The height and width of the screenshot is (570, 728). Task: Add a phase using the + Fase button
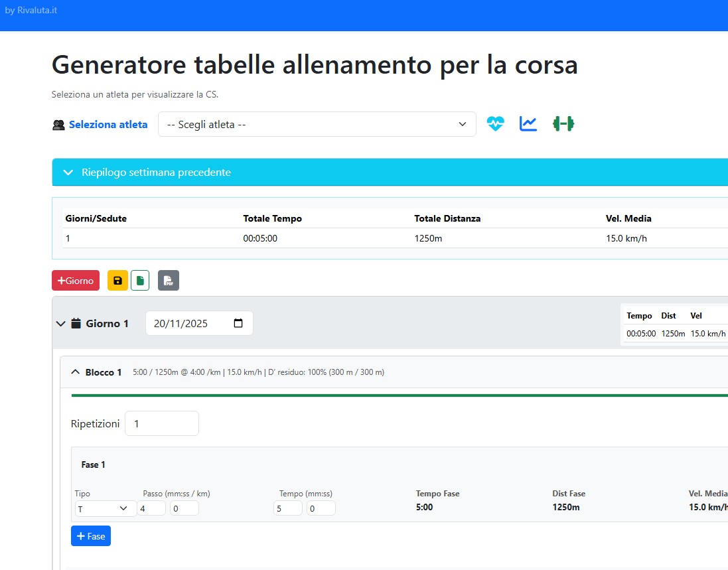coord(90,535)
